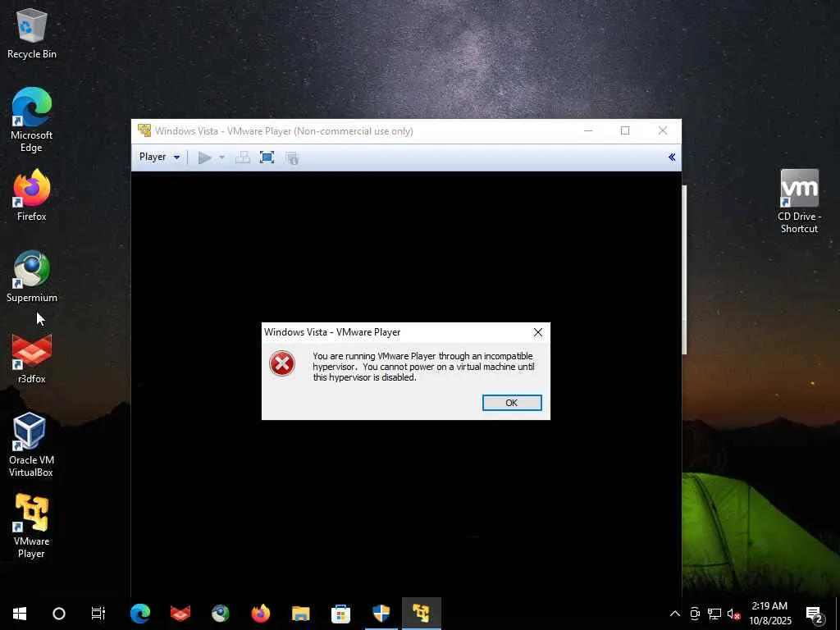Select the CD Drive - Shortcut desktop icon
This screenshot has width=840, height=630.
(x=799, y=202)
